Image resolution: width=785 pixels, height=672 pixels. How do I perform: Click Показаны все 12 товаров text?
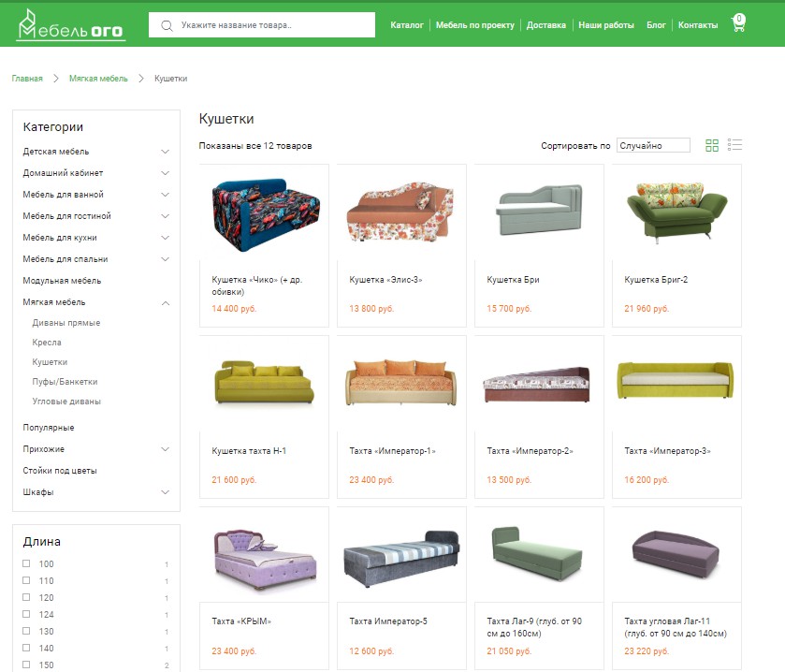pos(255,146)
